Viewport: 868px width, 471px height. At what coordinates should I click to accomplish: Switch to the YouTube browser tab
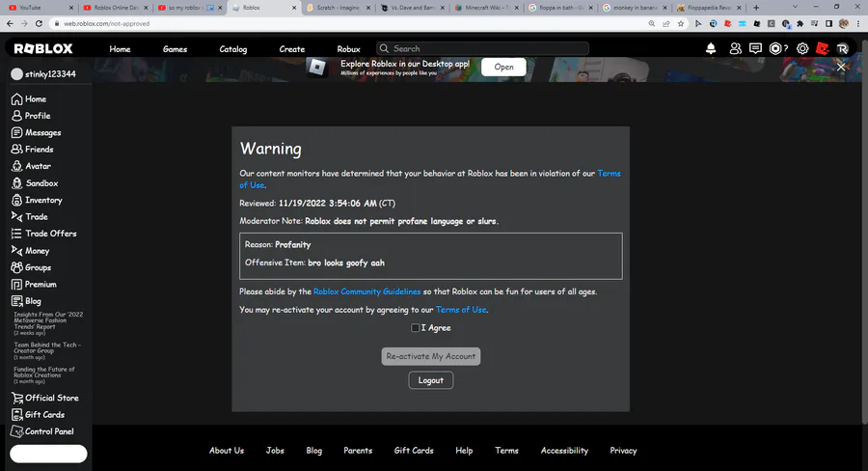pyautogui.click(x=40, y=8)
